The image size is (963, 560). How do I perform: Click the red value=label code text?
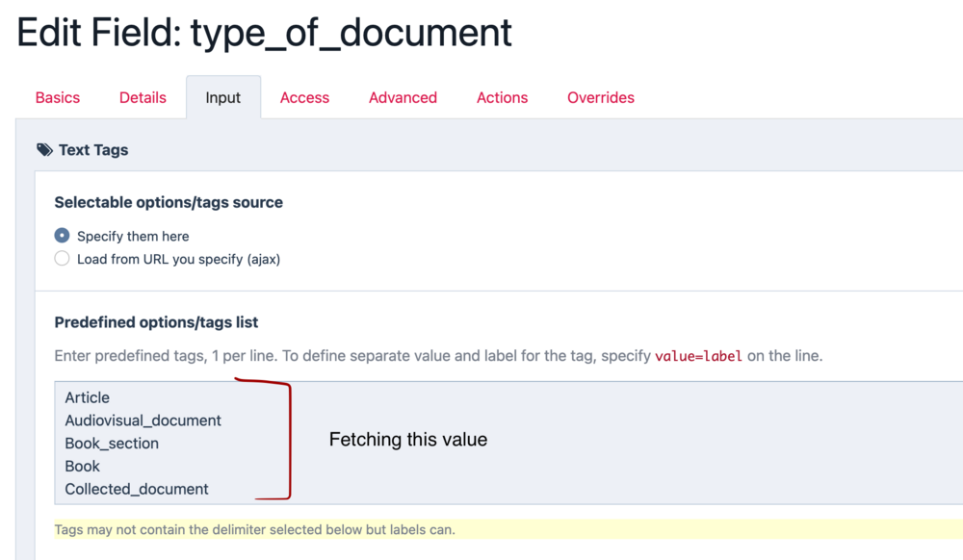pos(698,356)
